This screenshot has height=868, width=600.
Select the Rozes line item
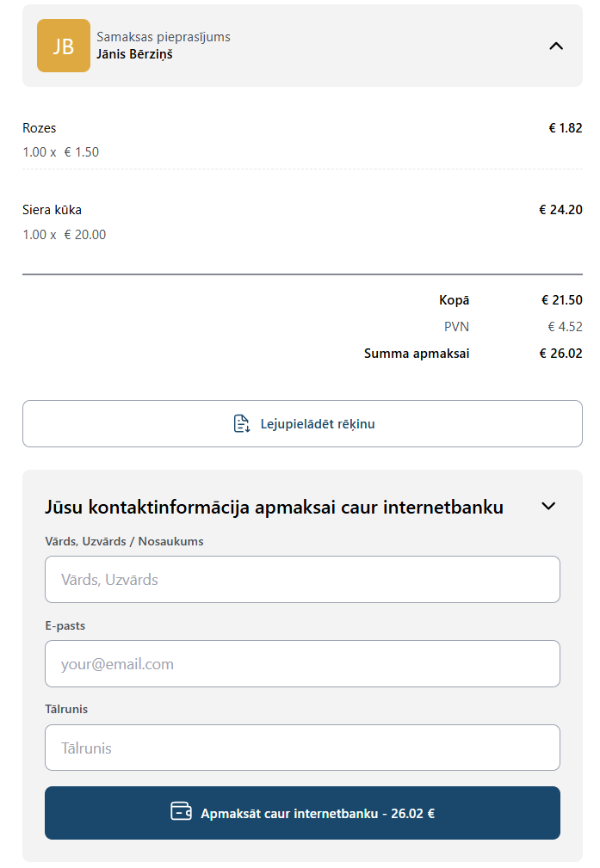pos(302,139)
